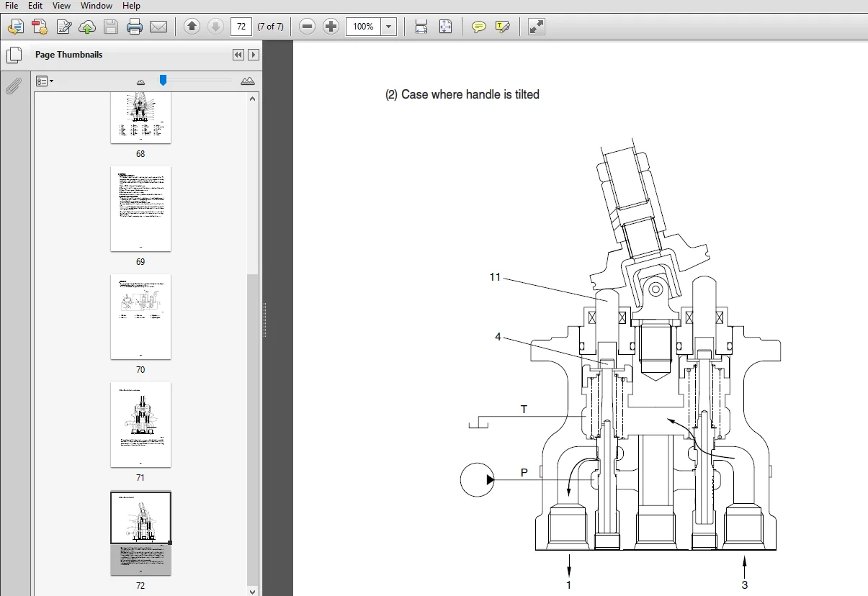Click the 100% zoom value field
Image resolution: width=868 pixels, height=596 pixels.
(x=364, y=27)
